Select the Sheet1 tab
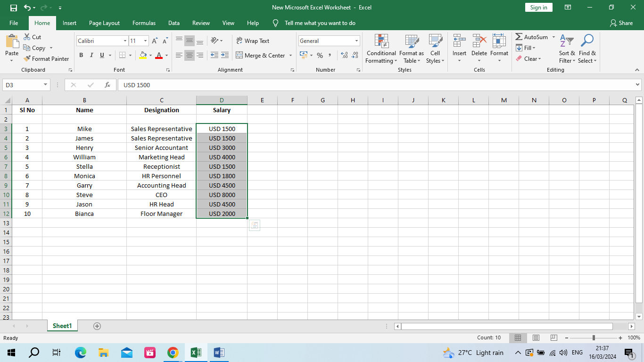Image resolution: width=644 pixels, height=362 pixels. (x=62, y=326)
